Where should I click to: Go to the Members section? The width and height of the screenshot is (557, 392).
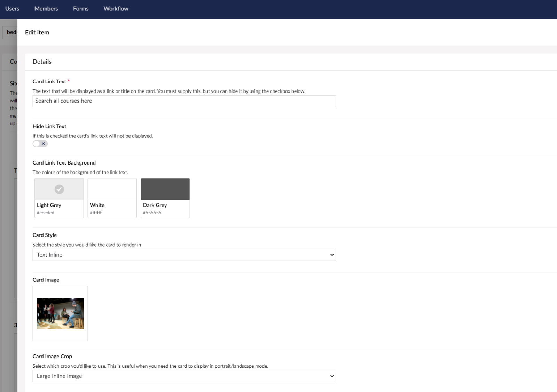[x=46, y=9]
